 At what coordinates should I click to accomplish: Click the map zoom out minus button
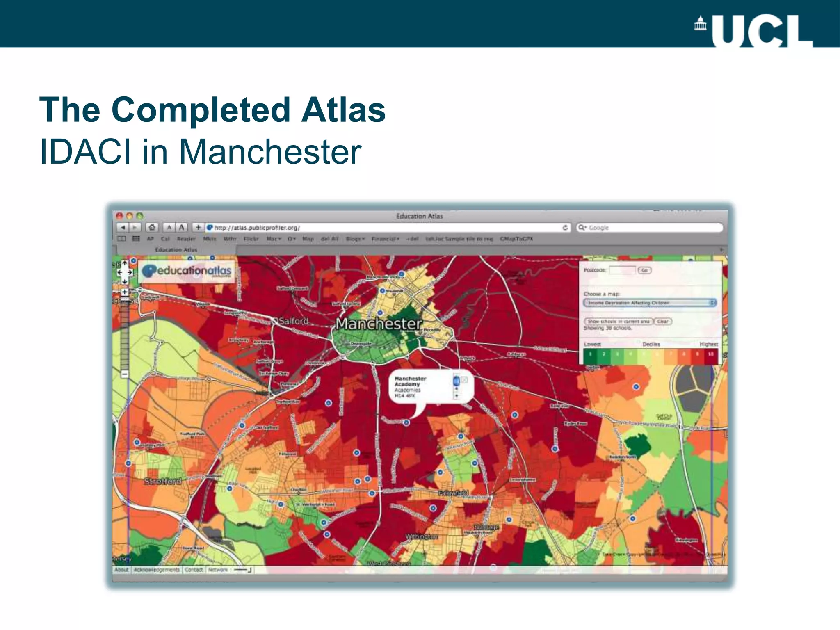[125, 374]
